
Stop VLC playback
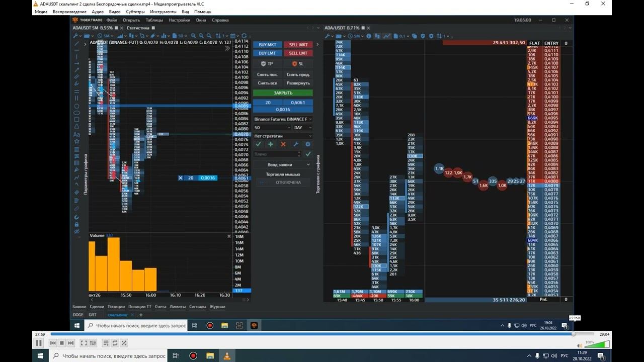pyautogui.click(x=62, y=343)
